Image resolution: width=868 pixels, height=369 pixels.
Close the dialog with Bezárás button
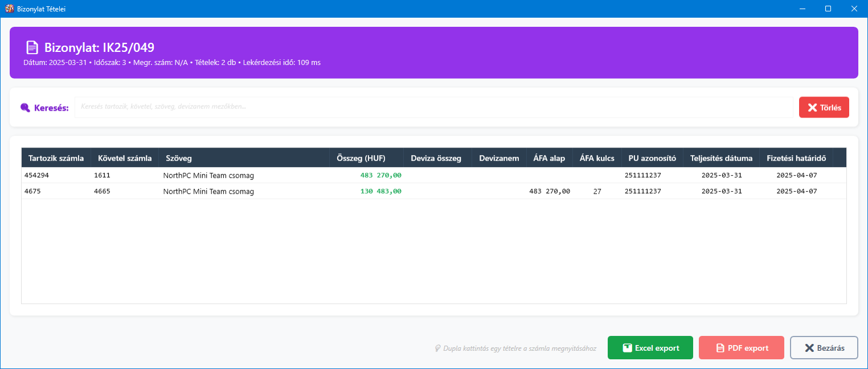(824, 348)
